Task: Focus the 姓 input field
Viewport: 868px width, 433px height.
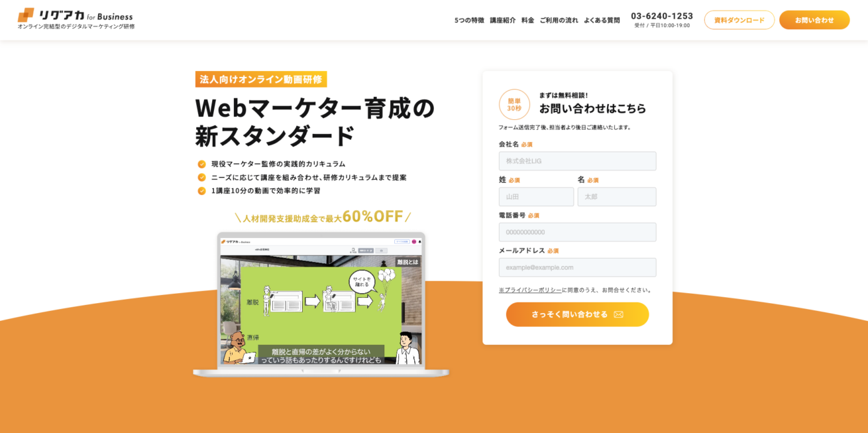Action: coord(536,197)
